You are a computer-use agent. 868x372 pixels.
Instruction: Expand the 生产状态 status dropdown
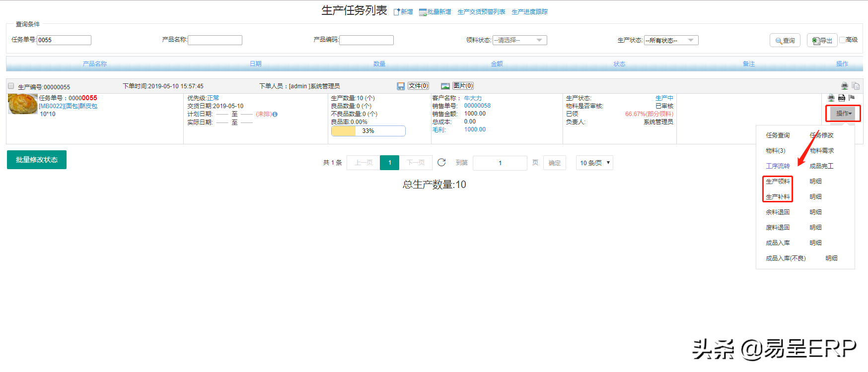pos(671,40)
